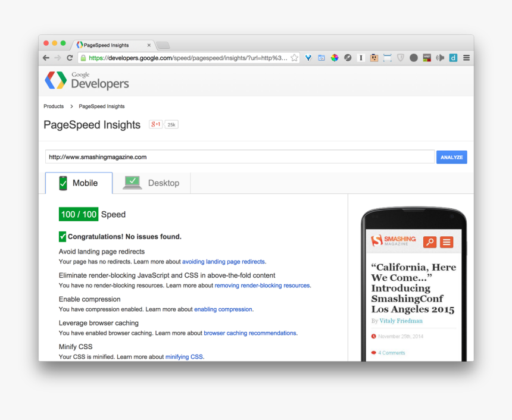Click the square face extension icon
Image resolution: width=512 pixels, height=420 pixels.
374,58
